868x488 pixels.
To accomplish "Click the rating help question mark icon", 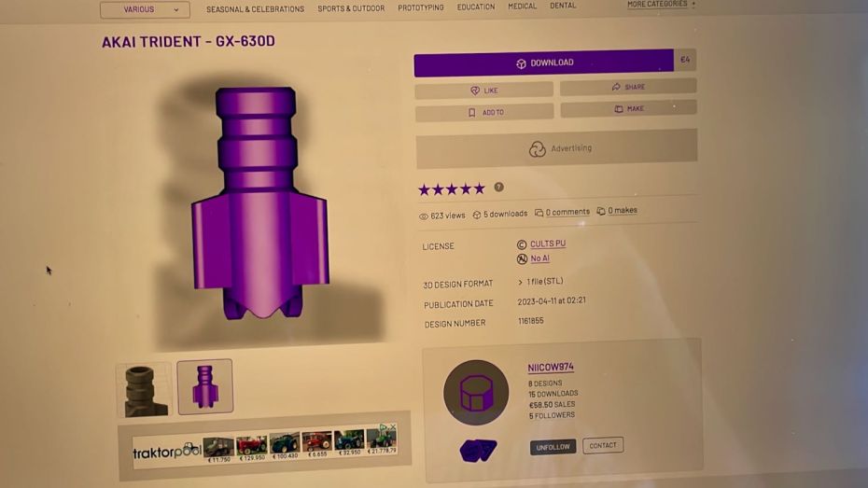I will click(x=498, y=187).
